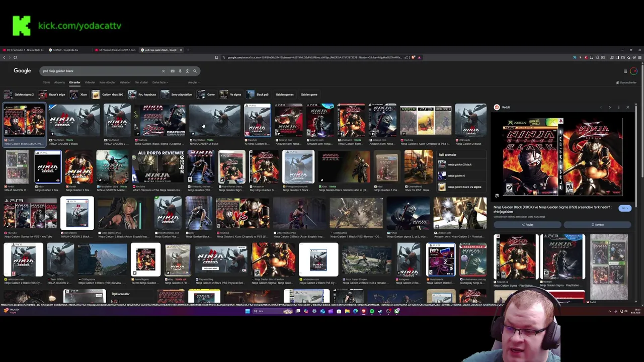
Task: Select 'Ryu hayabusa' filter chip
Action: (142, 95)
